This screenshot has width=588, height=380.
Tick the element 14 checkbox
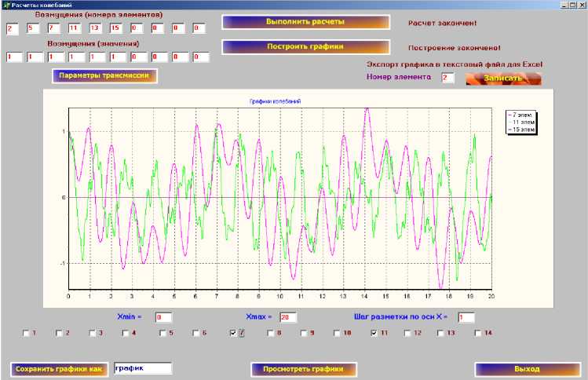click(x=478, y=334)
